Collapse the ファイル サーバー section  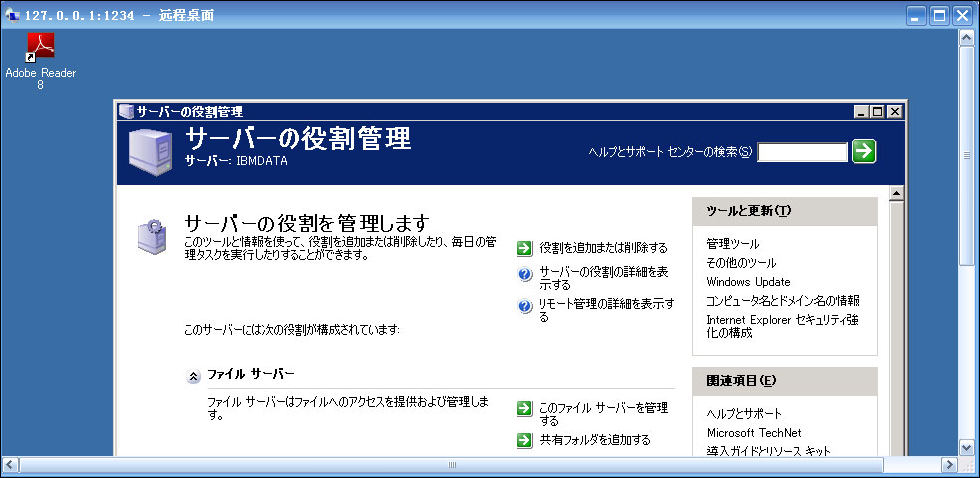(192, 376)
